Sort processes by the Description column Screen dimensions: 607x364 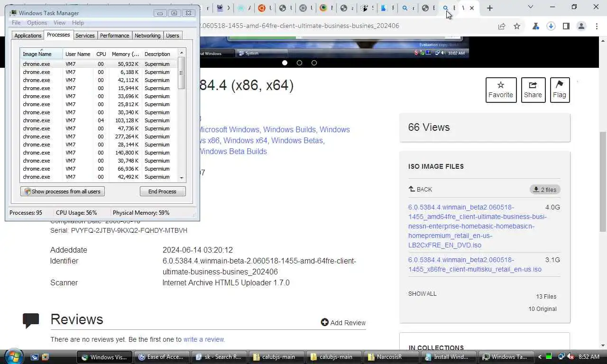159,54
